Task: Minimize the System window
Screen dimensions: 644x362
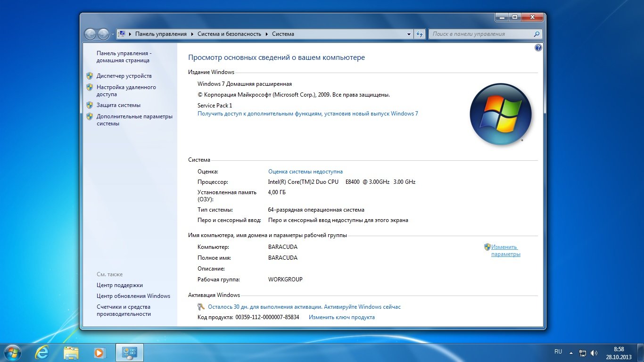Action: tap(502, 17)
